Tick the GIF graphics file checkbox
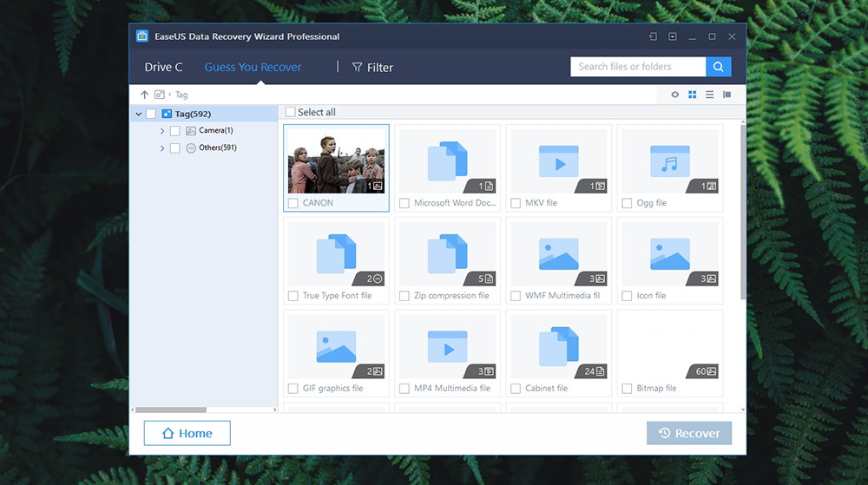Screen dimensions: 868x485 point(293,389)
